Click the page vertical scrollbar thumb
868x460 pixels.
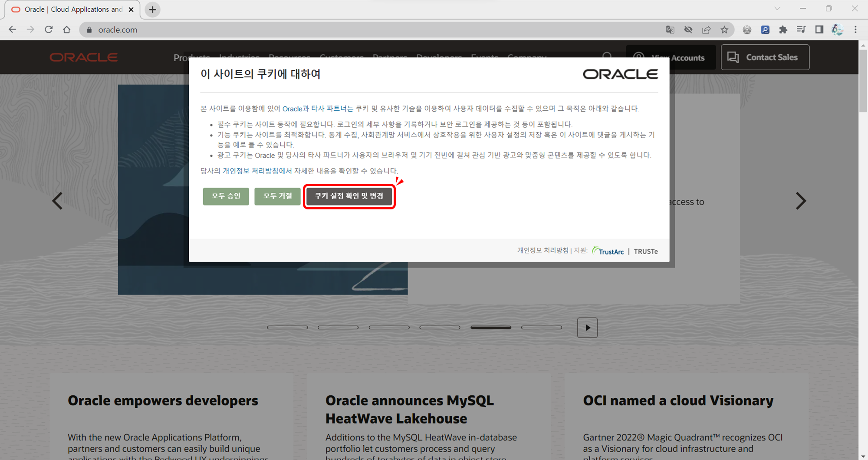[x=863, y=82]
